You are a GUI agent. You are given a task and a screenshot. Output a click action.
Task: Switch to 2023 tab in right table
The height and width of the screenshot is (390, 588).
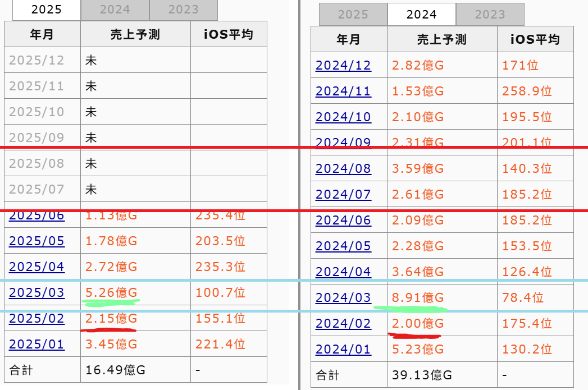tap(490, 15)
